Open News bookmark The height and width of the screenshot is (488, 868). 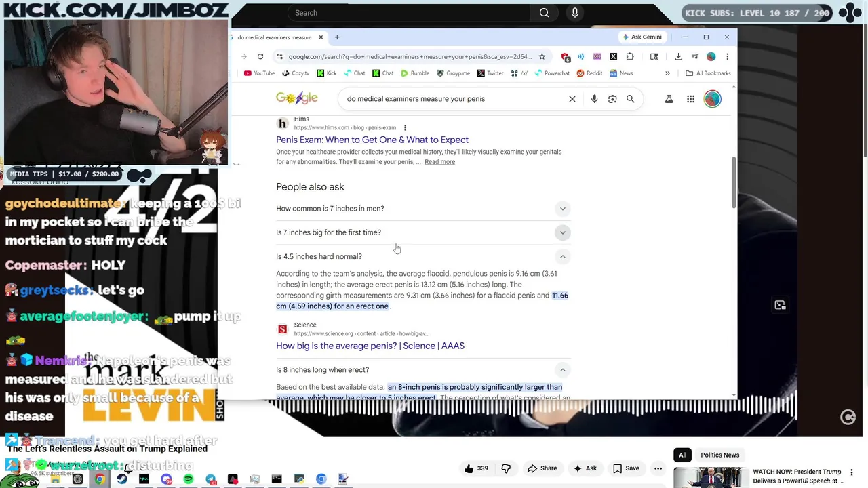tap(621, 73)
